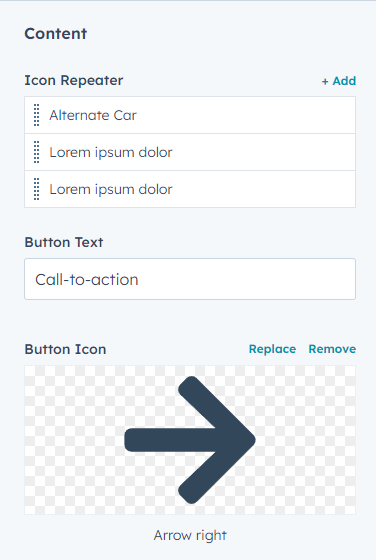Click empty area right of Alternate Car text

click(x=246, y=115)
